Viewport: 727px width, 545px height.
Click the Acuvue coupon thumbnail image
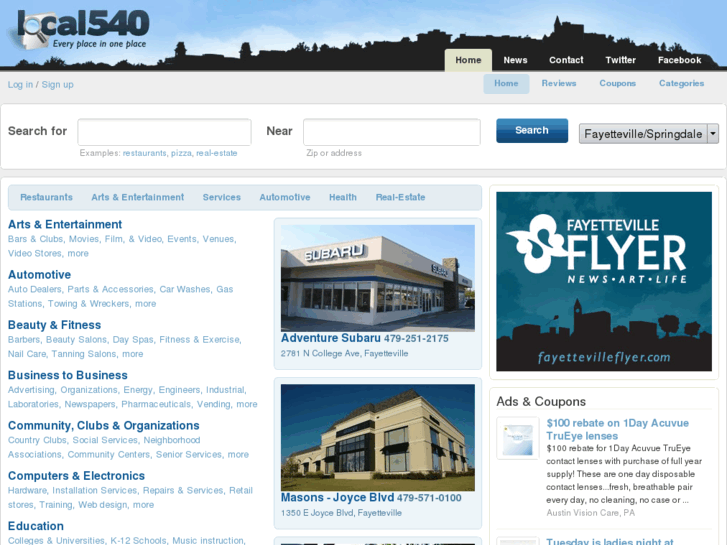518,438
